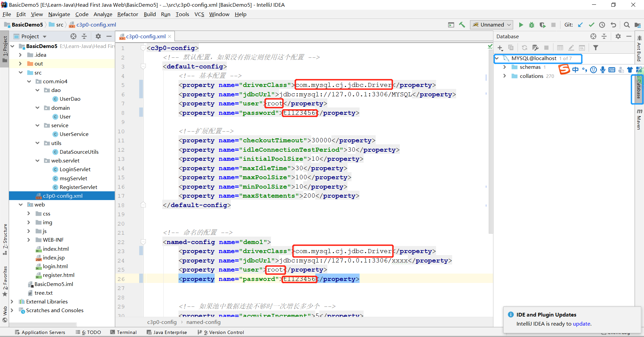Open the Terminal tool window button

point(123,332)
